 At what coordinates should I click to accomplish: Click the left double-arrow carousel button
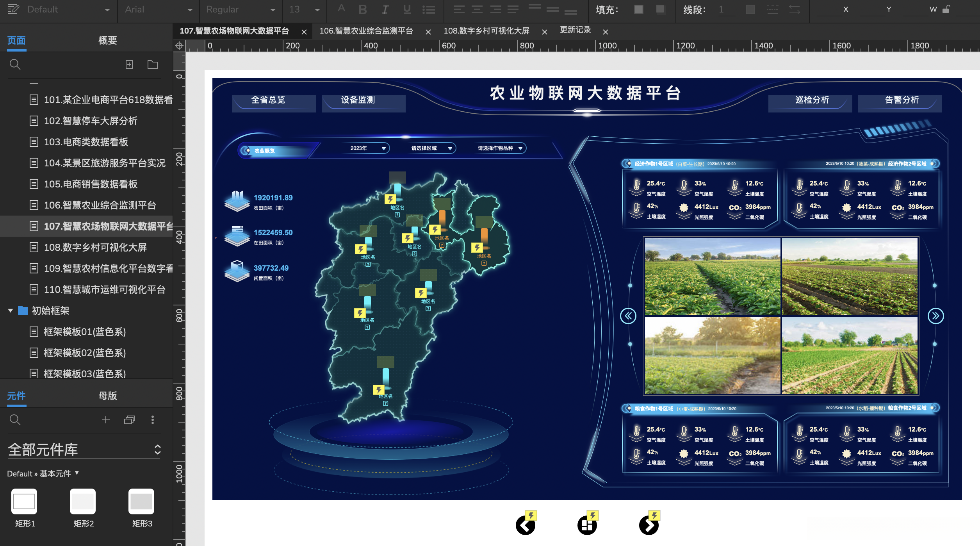click(628, 316)
